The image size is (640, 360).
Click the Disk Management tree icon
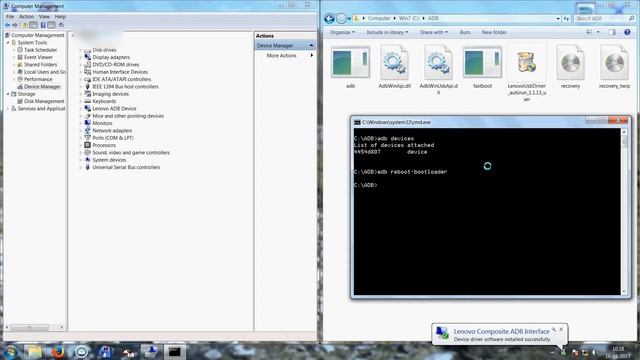(x=20, y=101)
